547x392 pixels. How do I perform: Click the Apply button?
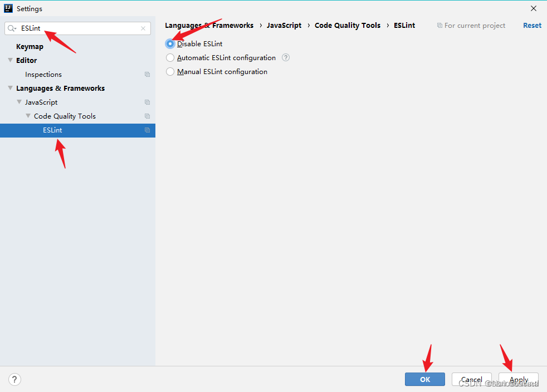point(519,379)
